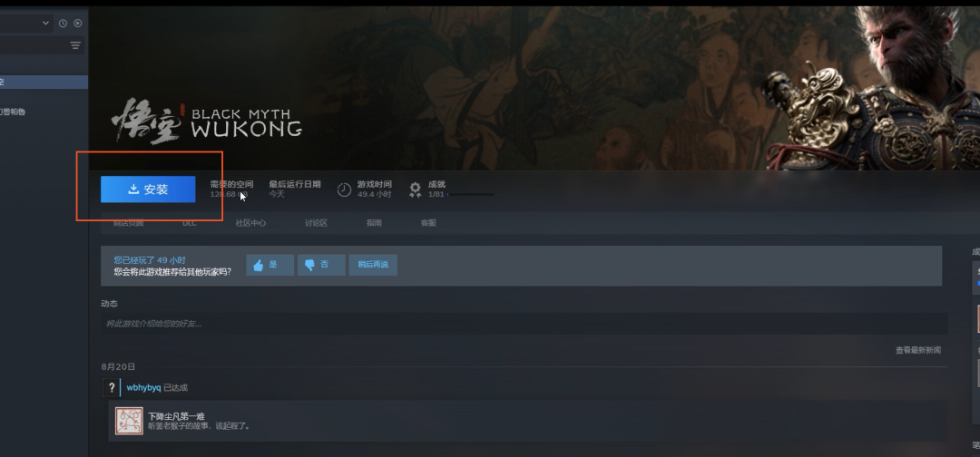Focus the 将此游戏介绍给您的好友 input field

click(x=524, y=324)
